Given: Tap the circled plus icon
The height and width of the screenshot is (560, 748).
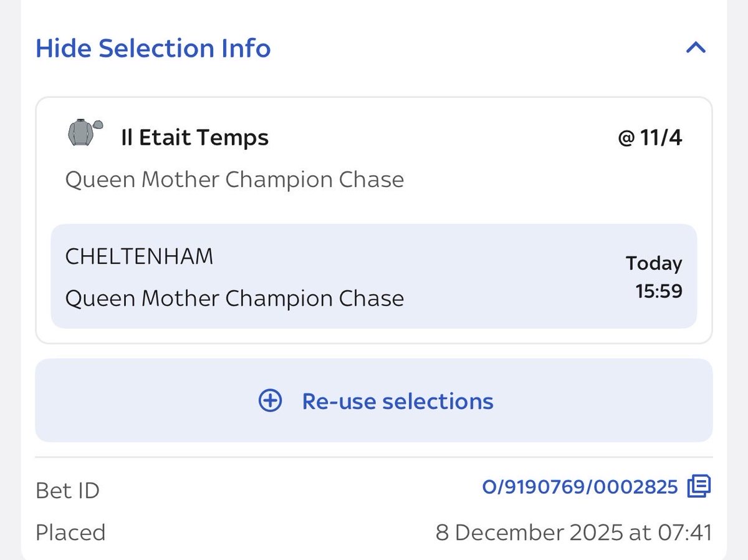Looking at the screenshot, I should (x=270, y=401).
